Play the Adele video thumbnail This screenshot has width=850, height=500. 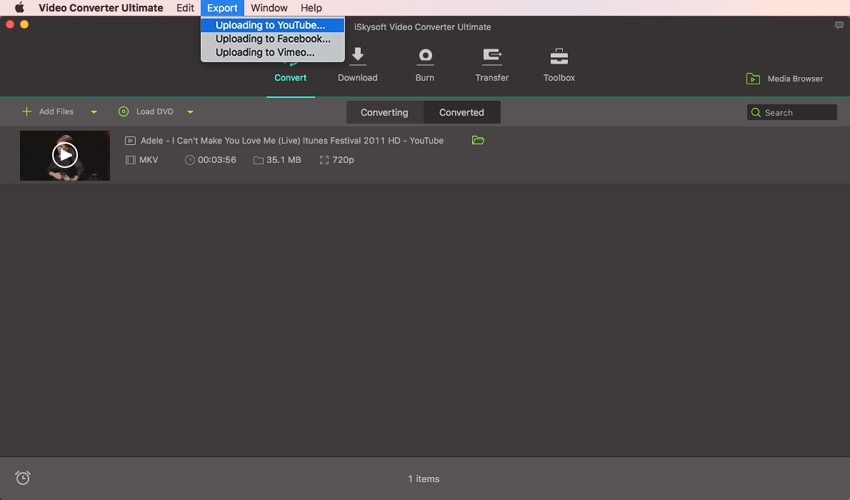click(x=65, y=155)
